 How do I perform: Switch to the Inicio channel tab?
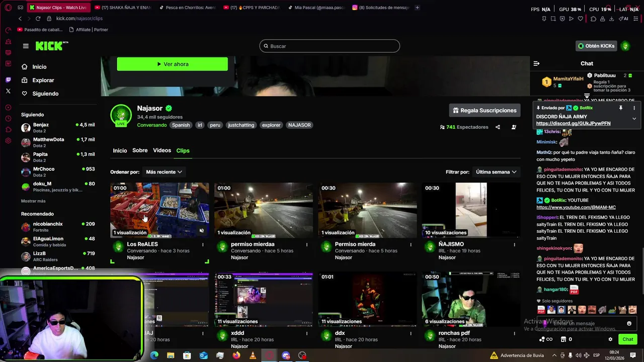120,151
